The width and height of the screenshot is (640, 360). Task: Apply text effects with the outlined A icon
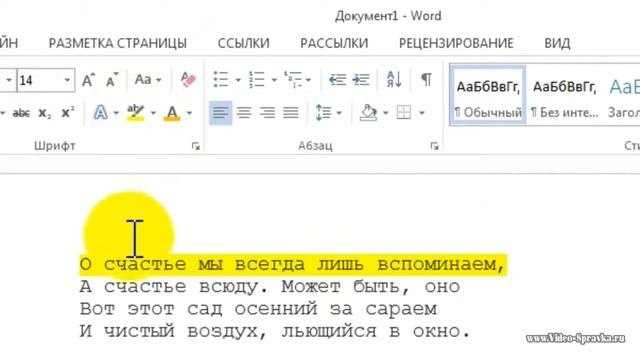coord(100,113)
